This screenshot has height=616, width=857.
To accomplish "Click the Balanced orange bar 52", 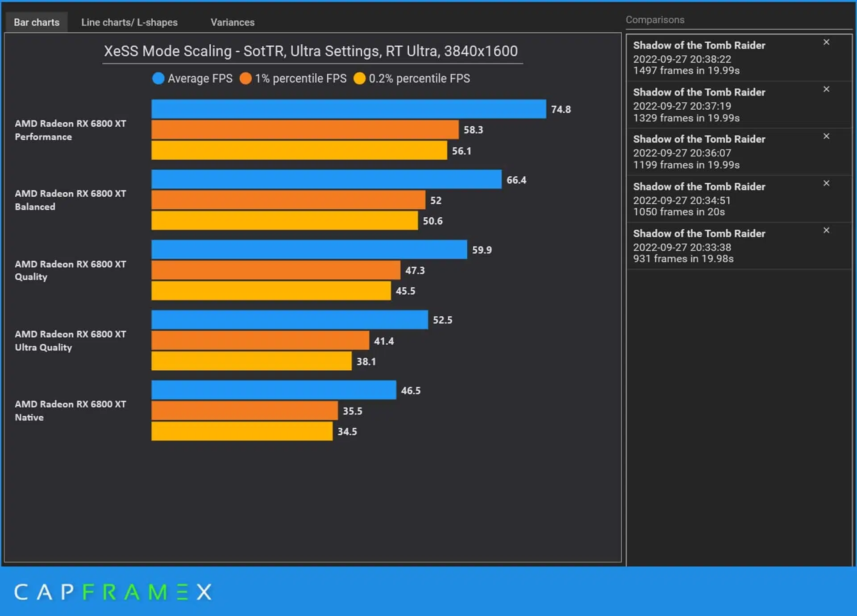I will (x=288, y=200).
